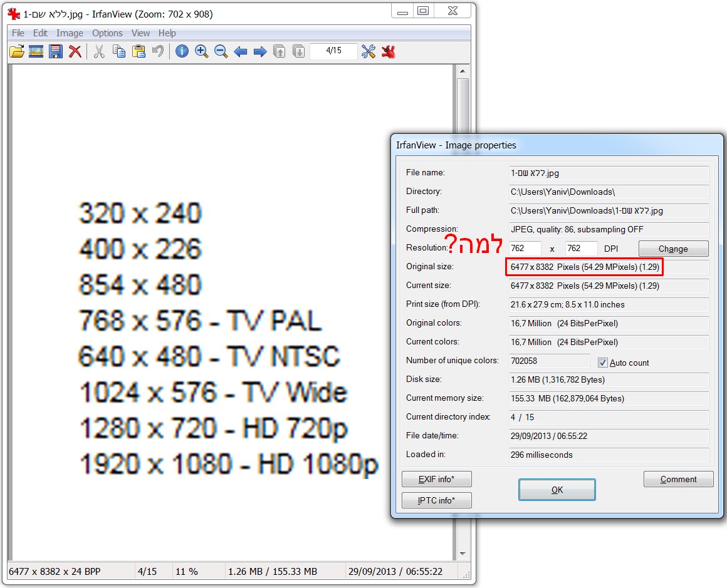Save image via the floppy disk icon
Viewport: 727px width, 588px height.
tap(56, 51)
